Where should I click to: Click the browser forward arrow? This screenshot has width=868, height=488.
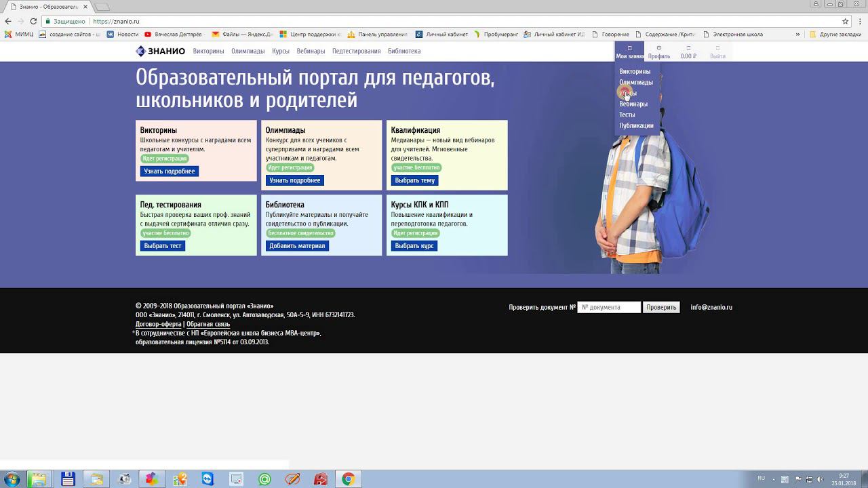(20, 21)
